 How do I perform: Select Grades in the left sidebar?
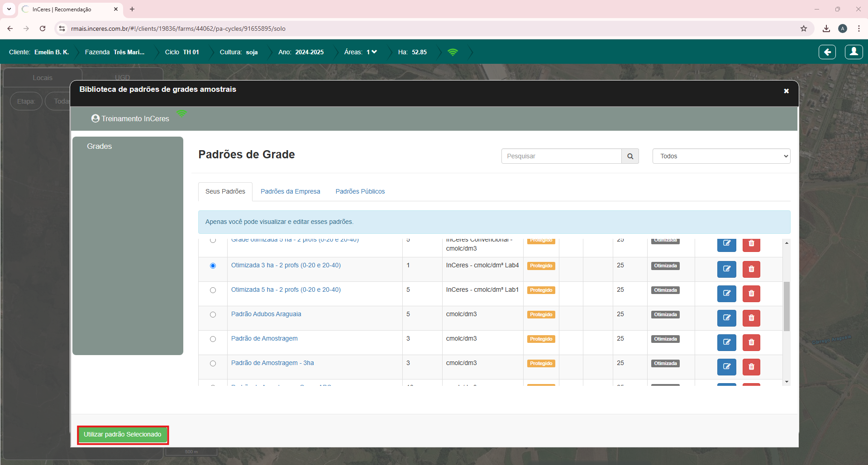pos(99,146)
